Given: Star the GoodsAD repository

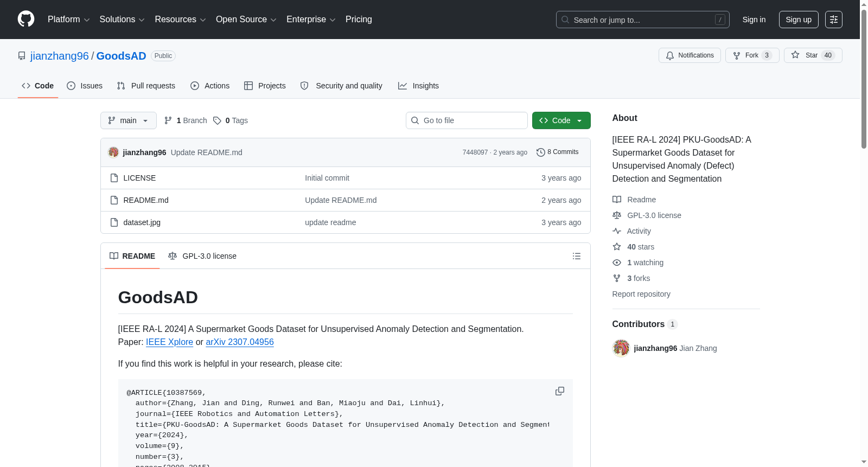Looking at the screenshot, I should point(813,55).
